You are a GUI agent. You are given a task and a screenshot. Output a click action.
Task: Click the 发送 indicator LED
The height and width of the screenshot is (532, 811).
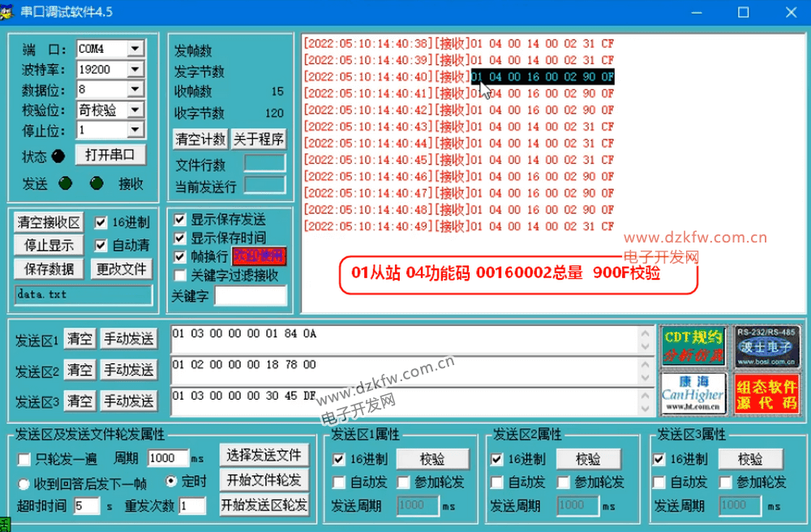[x=66, y=184]
